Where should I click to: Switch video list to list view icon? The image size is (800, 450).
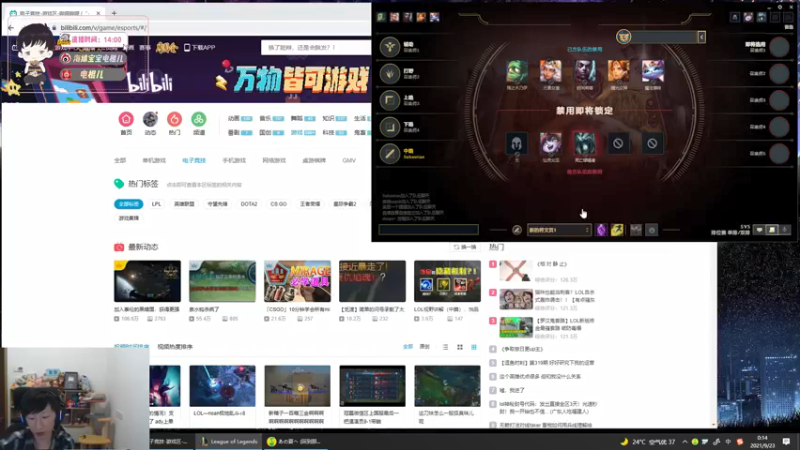tap(445, 347)
